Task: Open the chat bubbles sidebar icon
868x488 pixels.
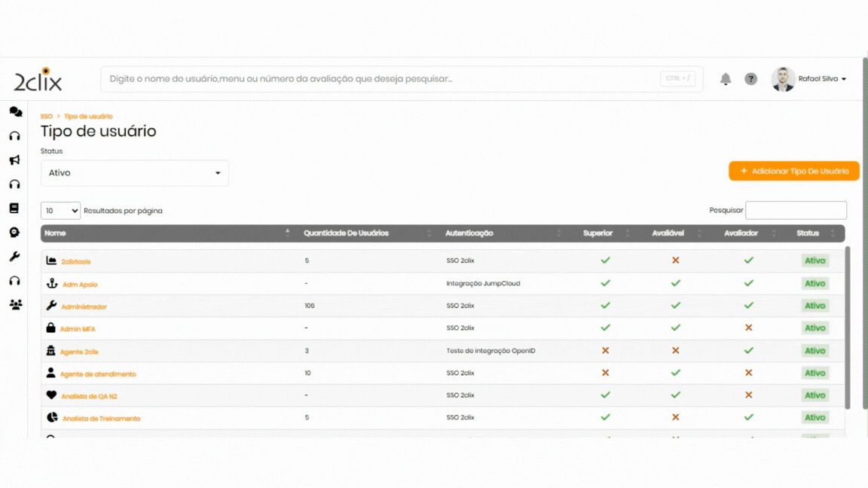Action: click(15, 111)
